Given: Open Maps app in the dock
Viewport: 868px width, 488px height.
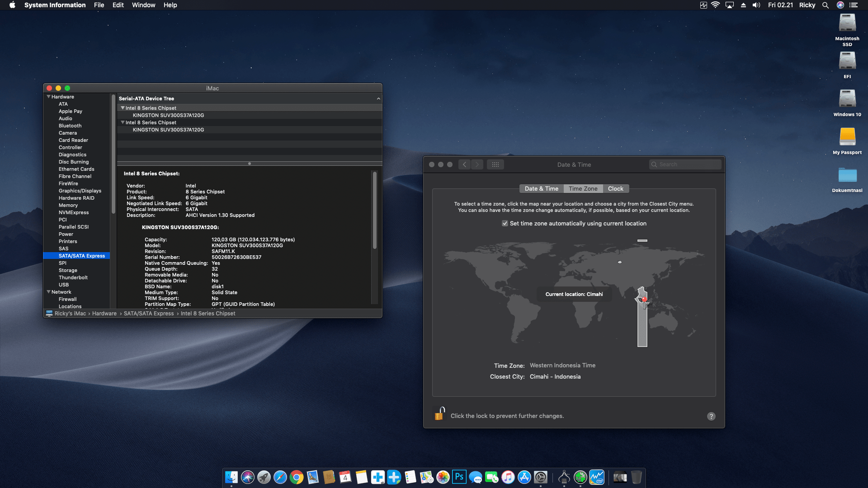Looking at the screenshot, I should pos(427,477).
